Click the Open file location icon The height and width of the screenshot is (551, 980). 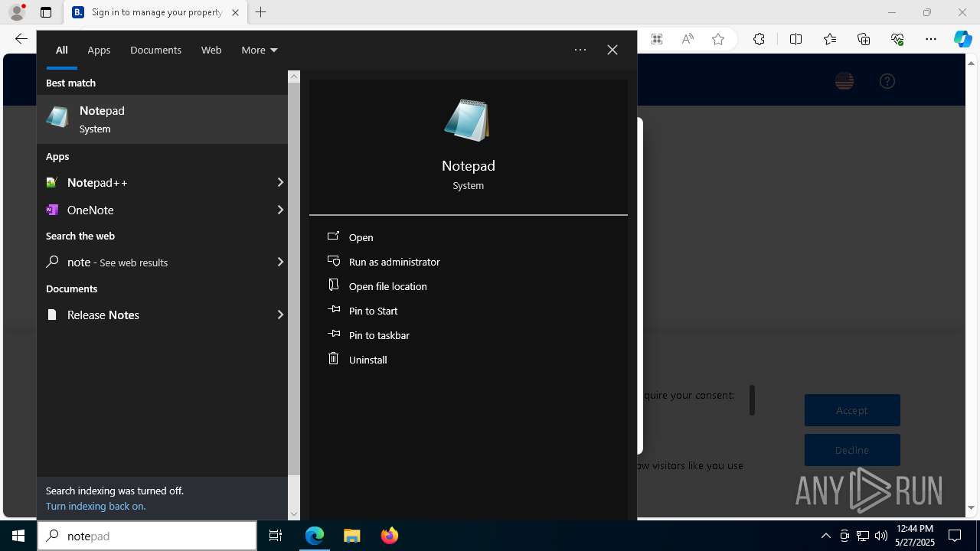[333, 285]
